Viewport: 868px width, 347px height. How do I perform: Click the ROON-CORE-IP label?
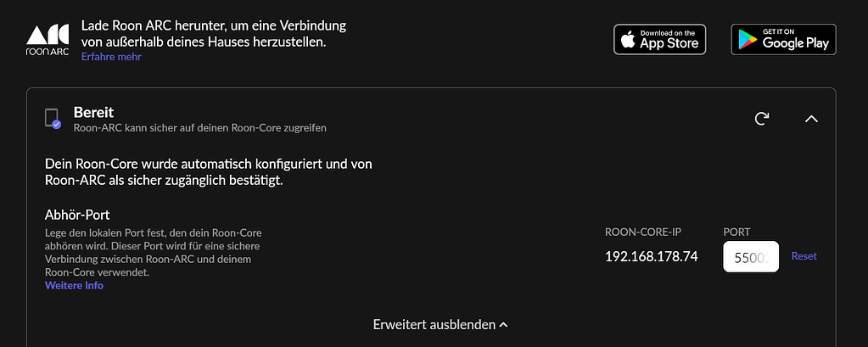643,232
